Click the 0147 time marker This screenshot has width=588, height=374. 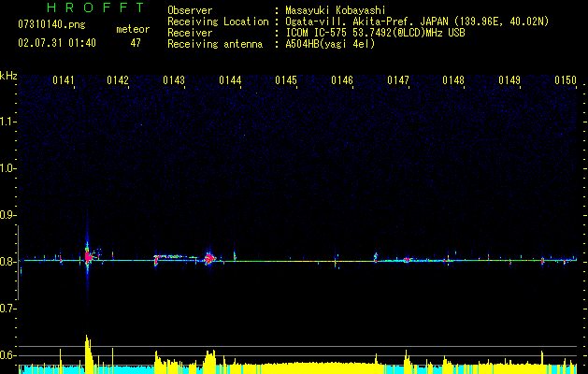[398, 80]
